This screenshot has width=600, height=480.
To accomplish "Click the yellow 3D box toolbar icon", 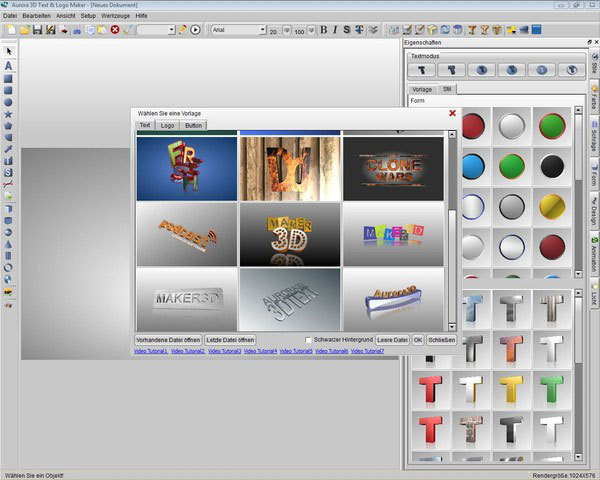I will tap(432, 30).
